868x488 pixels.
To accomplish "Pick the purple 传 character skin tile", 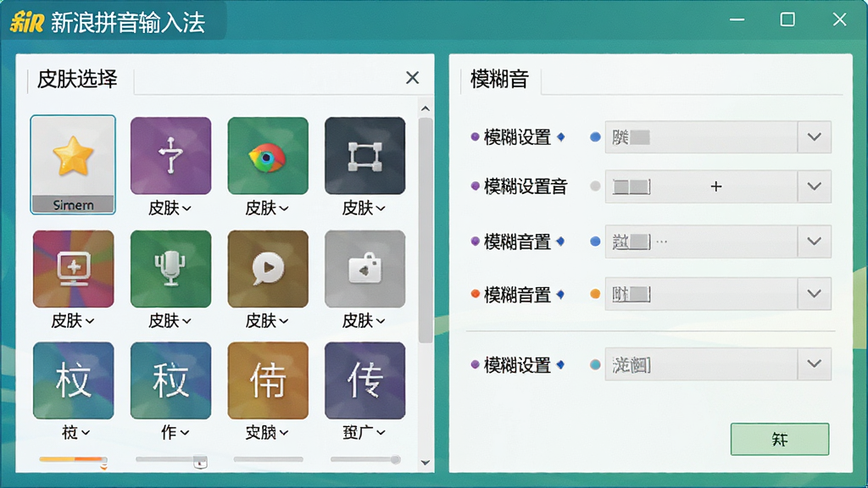I will coord(364,380).
